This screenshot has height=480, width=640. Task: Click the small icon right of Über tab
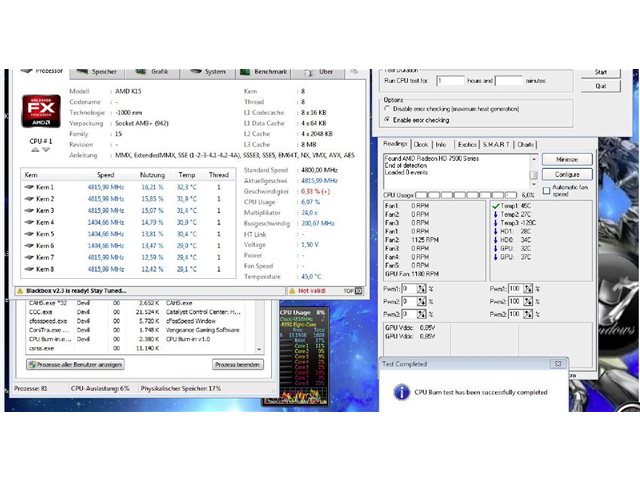pos(354,72)
